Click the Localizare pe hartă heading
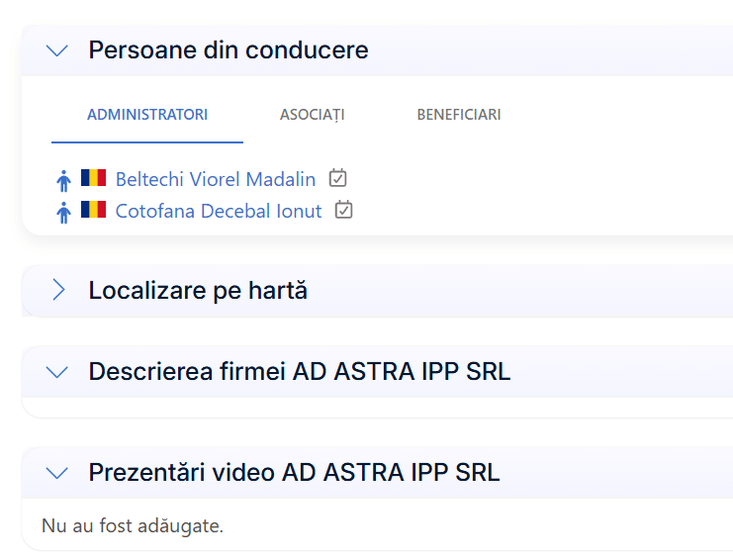733x560 pixels. (x=198, y=291)
